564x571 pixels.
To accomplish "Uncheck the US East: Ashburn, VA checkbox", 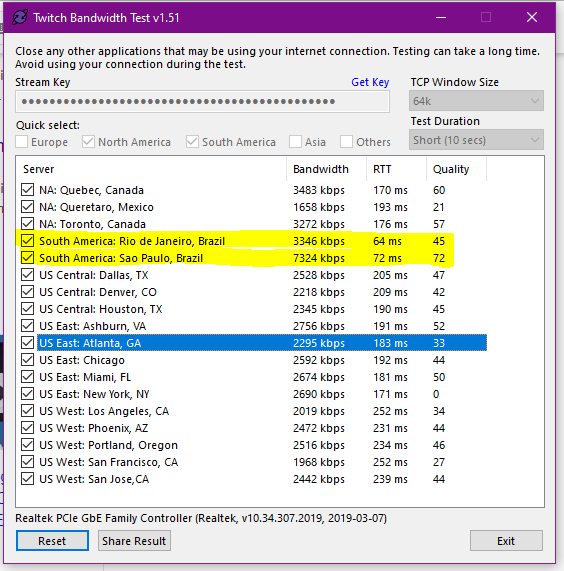I will click(27, 326).
